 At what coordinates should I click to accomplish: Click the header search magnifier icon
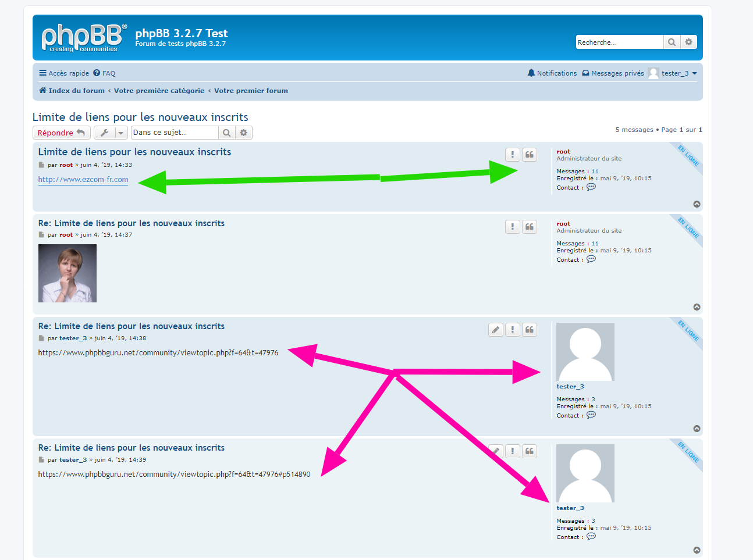[x=672, y=42]
